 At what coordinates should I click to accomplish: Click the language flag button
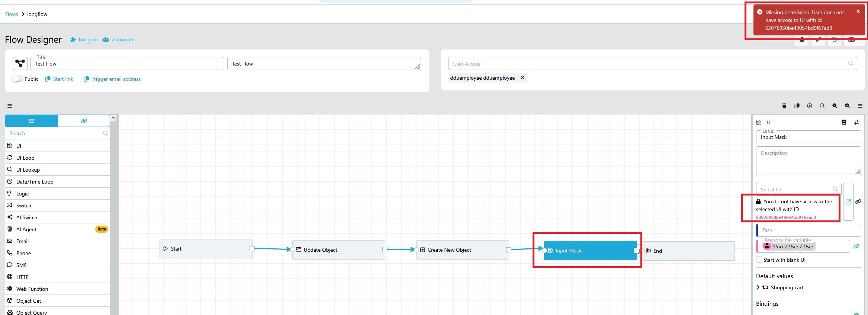click(x=851, y=40)
